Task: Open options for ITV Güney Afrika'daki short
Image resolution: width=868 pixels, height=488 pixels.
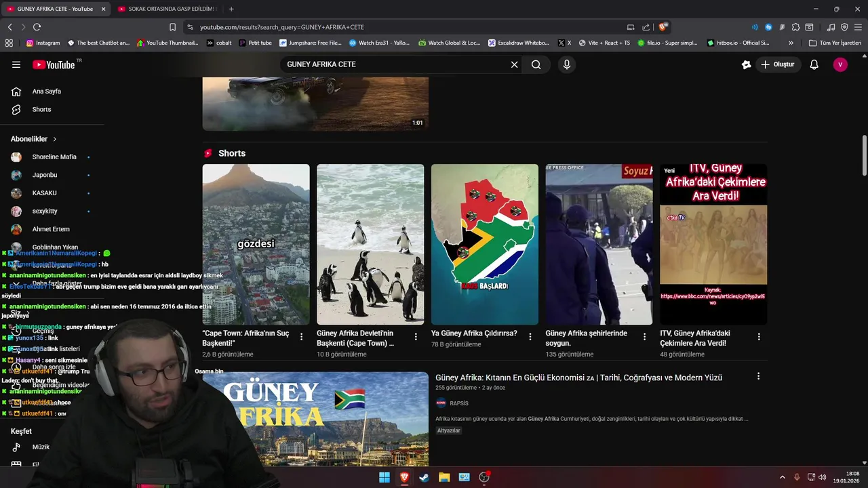Action: (x=759, y=336)
